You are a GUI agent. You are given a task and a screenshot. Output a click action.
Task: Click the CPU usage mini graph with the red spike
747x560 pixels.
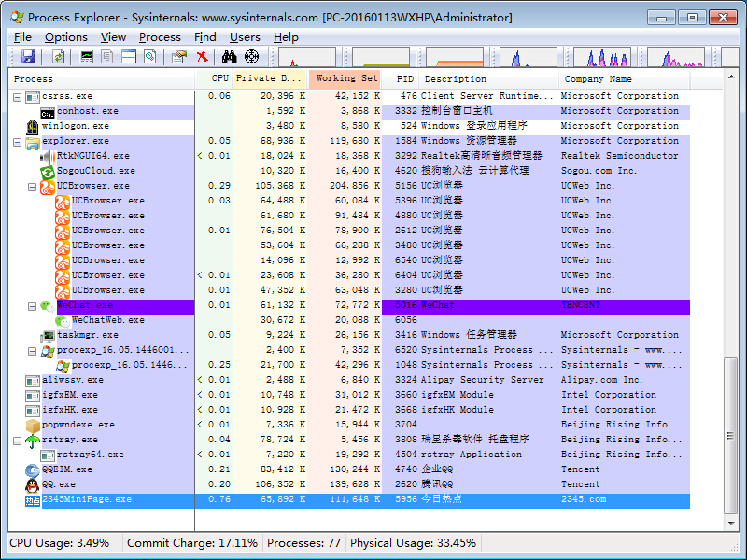tap(307, 57)
